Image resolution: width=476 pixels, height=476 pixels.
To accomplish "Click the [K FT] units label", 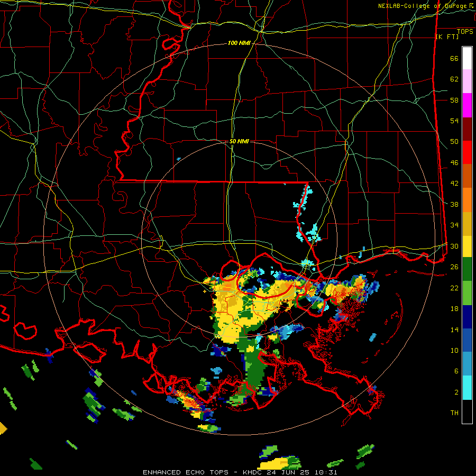I will tap(447, 36).
